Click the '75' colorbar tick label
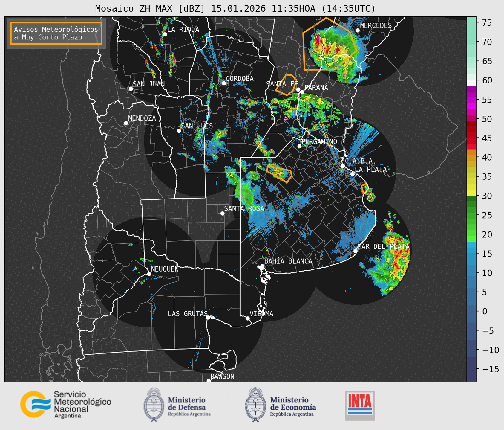 [x=486, y=23]
